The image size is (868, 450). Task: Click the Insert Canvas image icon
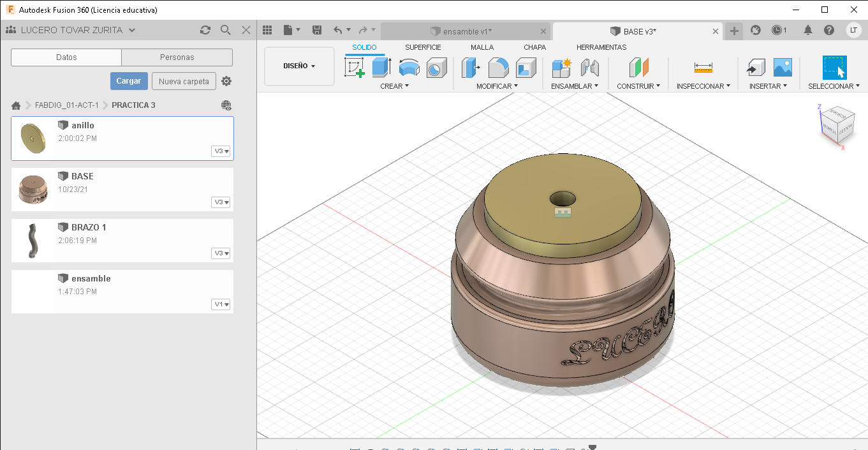point(783,68)
